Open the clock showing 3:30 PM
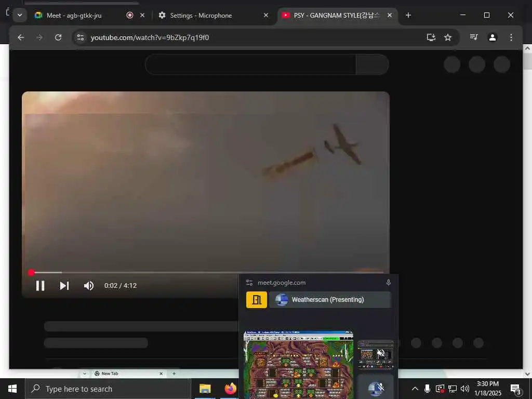This screenshot has height=399, width=532. 487,389
